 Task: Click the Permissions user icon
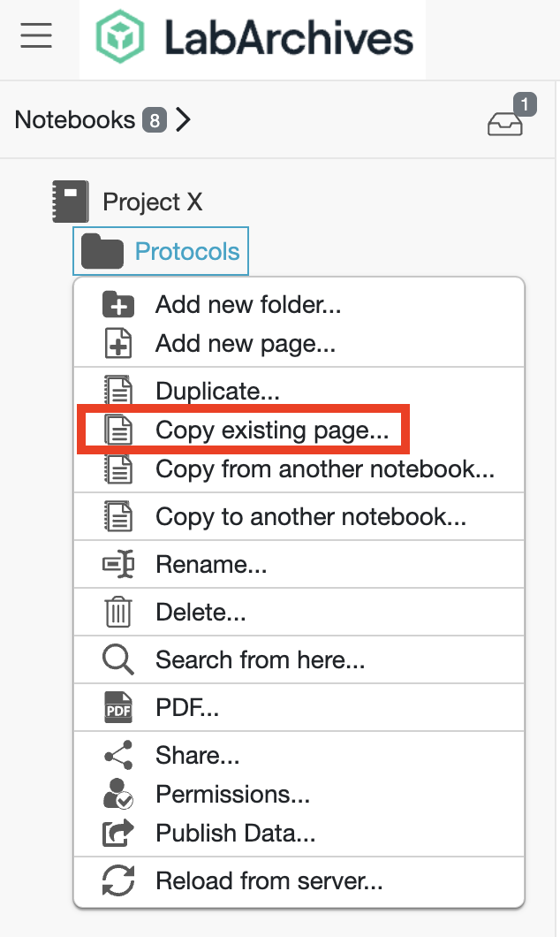[x=118, y=794]
